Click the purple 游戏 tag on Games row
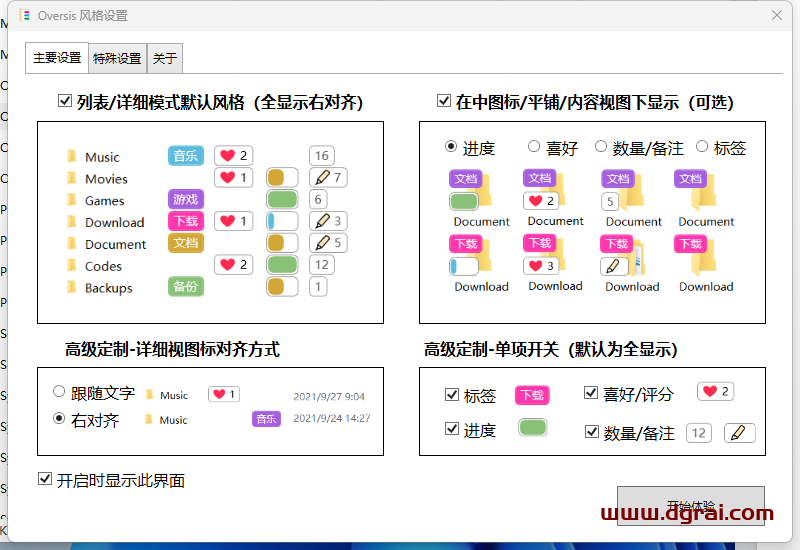 [x=186, y=199]
